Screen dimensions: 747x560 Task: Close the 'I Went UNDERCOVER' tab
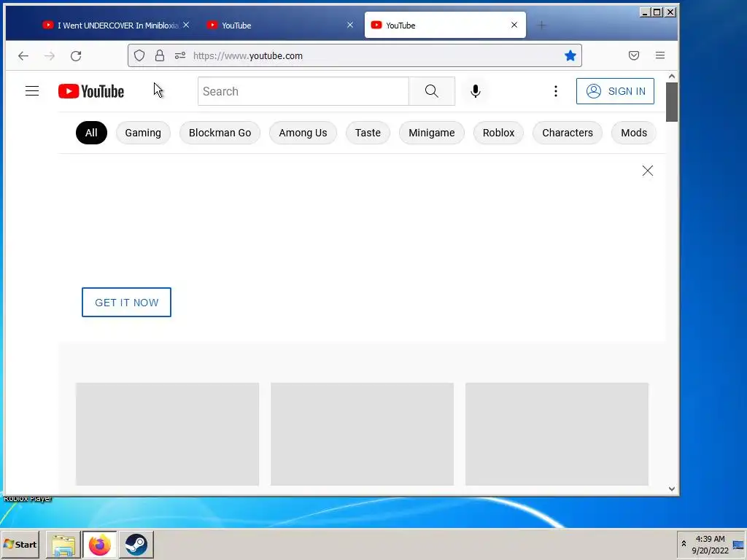[186, 25]
